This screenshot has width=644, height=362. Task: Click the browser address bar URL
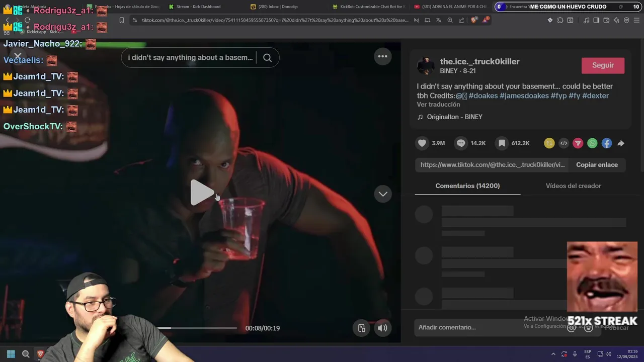[x=275, y=20]
